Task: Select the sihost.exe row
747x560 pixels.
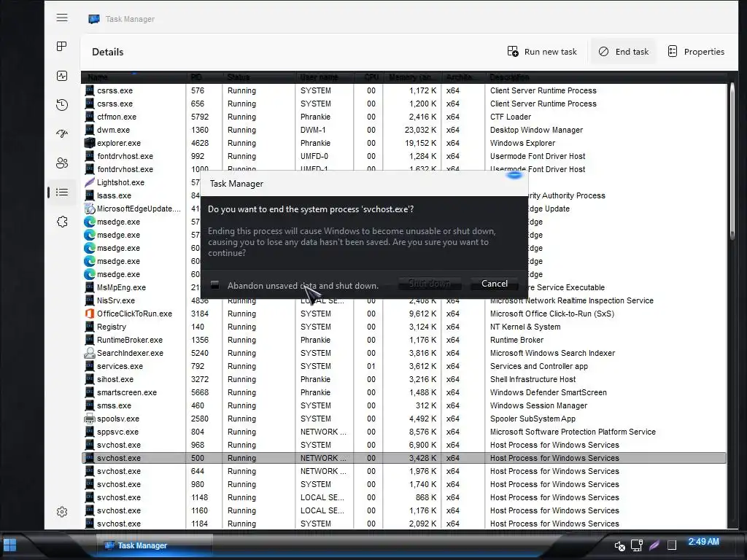Action: click(404, 379)
